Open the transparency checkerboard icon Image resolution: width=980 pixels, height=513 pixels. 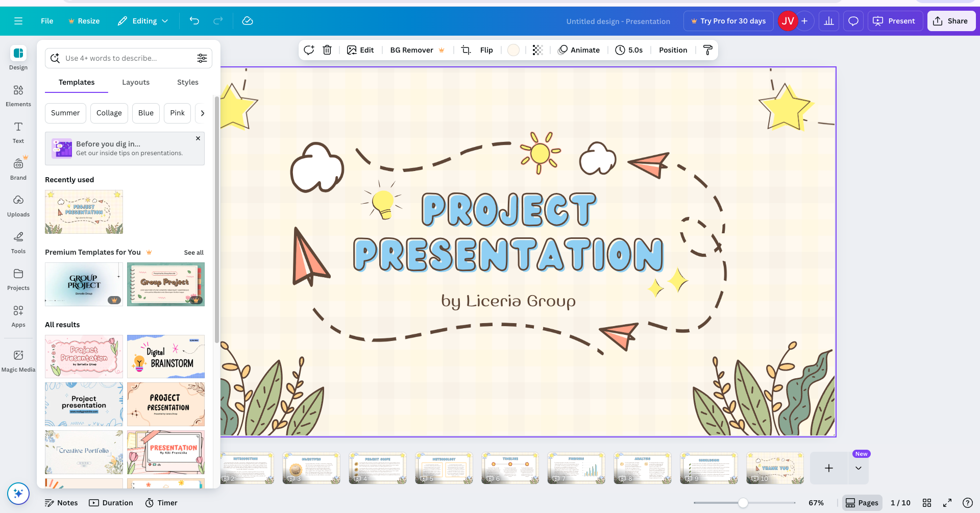point(537,50)
